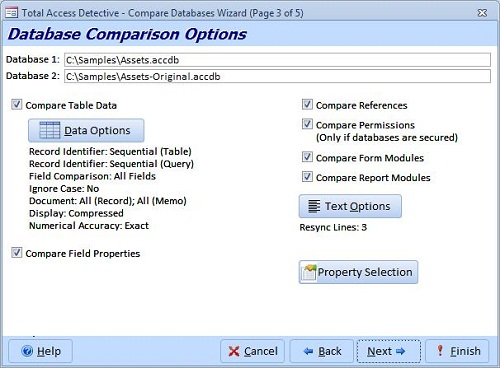Viewport: 500px width, 368px height.
Task: Click 'Numerical Accuracy: Exact' text
Action: tap(89, 226)
